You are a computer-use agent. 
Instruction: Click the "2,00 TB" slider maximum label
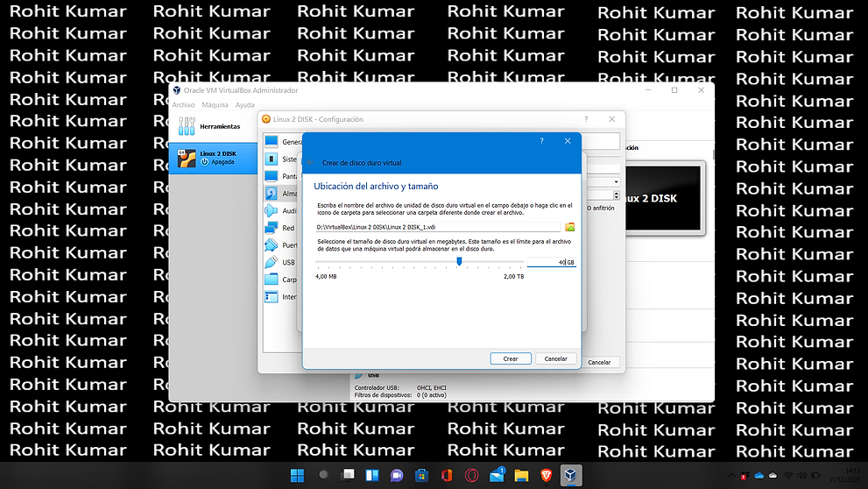coord(514,276)
